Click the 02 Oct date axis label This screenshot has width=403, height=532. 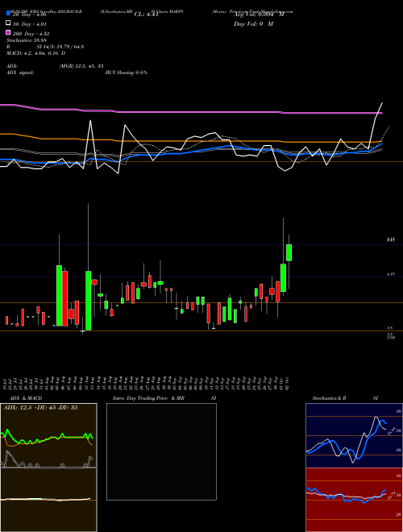(288, 383)
